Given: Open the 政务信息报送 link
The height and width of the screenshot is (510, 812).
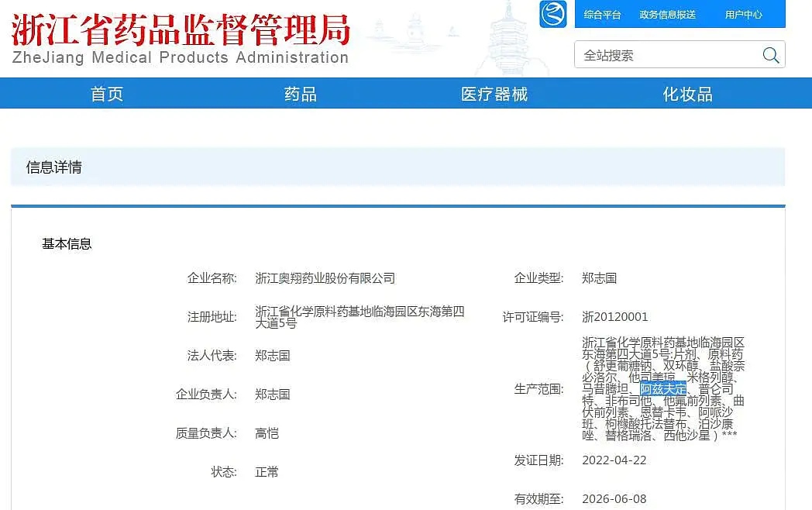Looking at the screenshot, I should pos(668,15).
